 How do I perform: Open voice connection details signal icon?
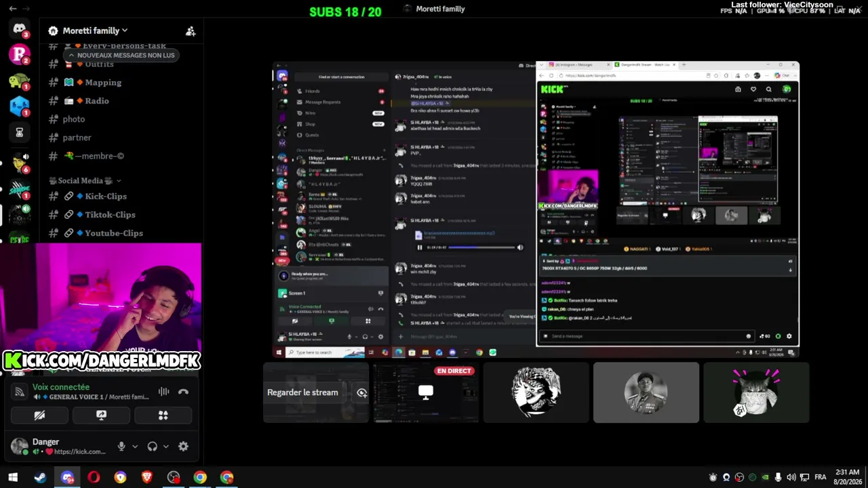pyautogui.click(x=19, y=392)
